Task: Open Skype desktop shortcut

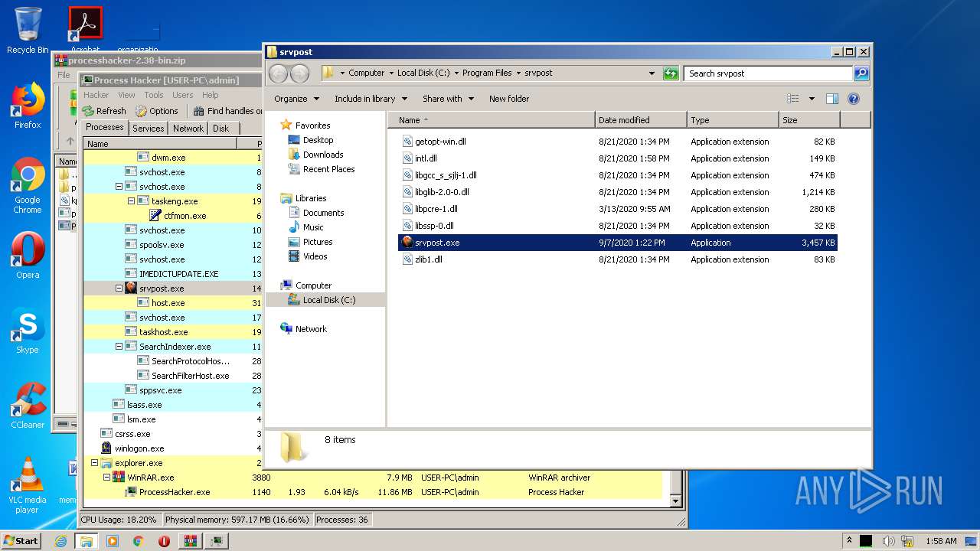Action: point(28,331)
